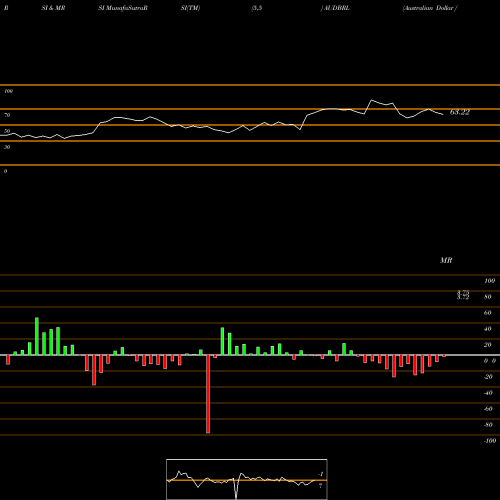This screenshot has height=500, width=500.
Task: Click the 'Australian Dollar /' title text
Action: click(430, 8)
